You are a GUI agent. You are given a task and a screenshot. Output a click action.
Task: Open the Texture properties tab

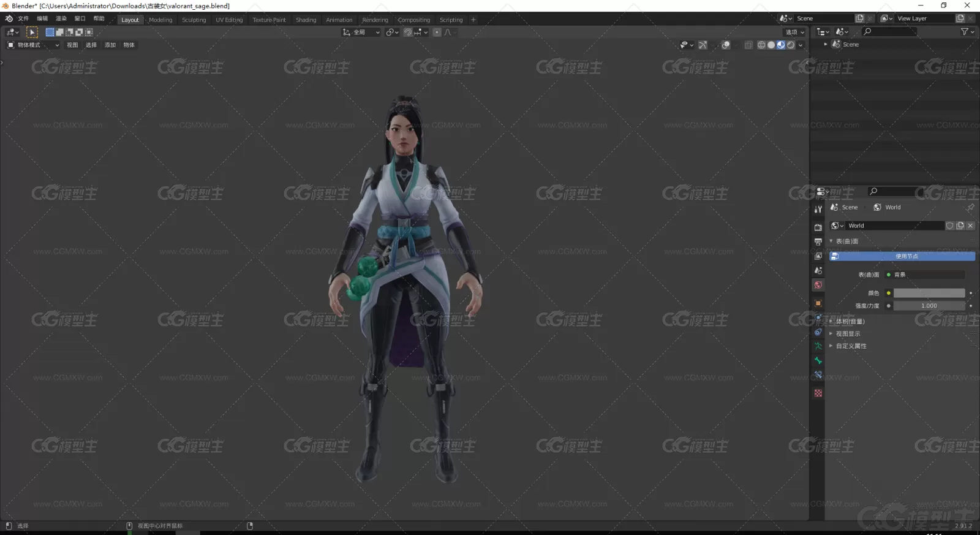(818, 393)
